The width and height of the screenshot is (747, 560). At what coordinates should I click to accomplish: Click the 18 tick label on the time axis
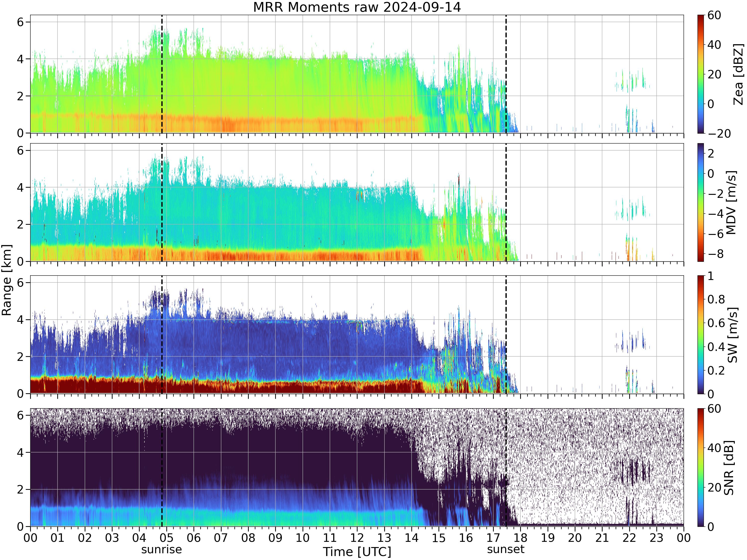point(520,538)
